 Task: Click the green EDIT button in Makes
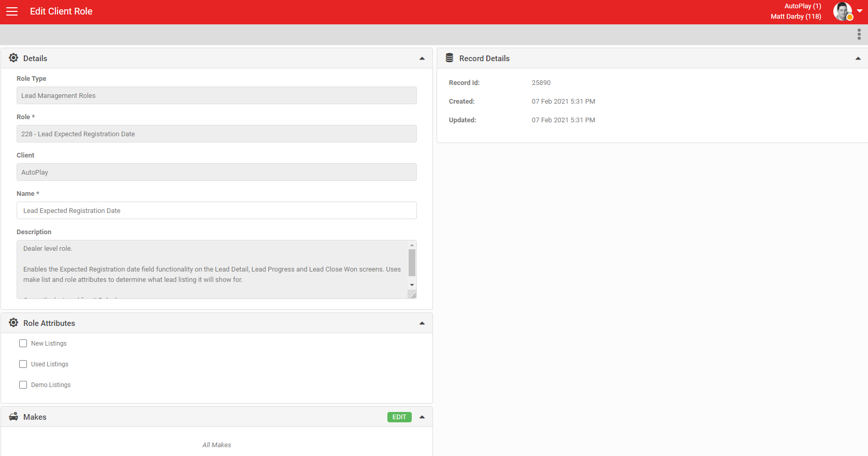coord(399,417)
